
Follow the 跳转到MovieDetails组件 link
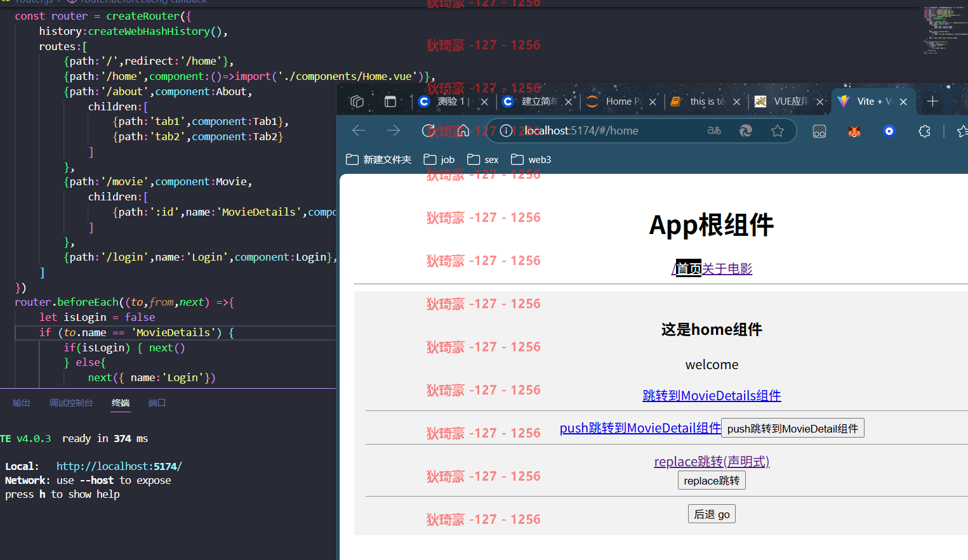click(712, 396)
